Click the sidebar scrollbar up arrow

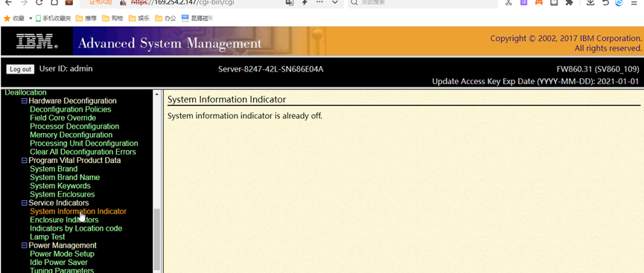click(x=156, y=94)
